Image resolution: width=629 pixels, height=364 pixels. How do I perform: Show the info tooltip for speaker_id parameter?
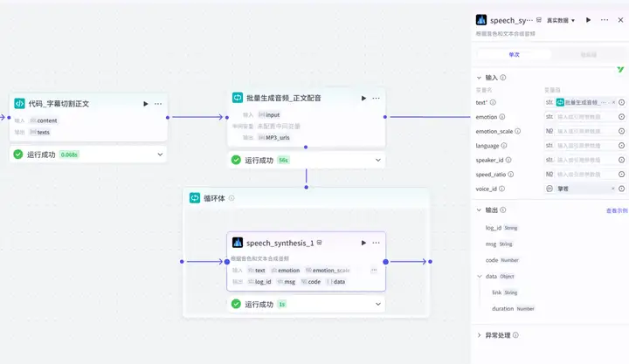tap(508, 160)
